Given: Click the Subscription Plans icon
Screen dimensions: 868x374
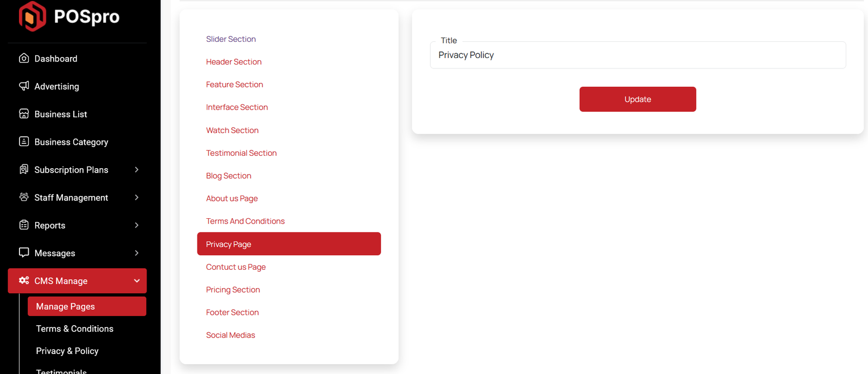Looking at the screenshot, I should coord(24,169).
